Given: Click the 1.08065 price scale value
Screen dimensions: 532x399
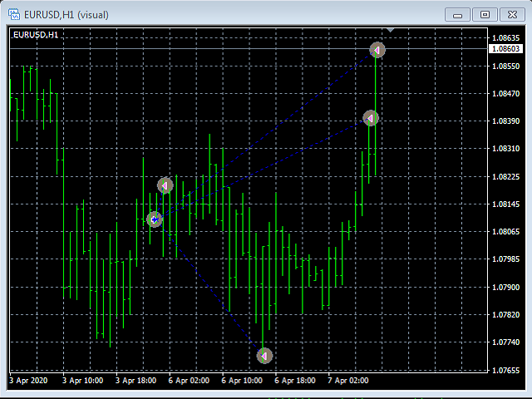Looking at the screenshot, I should [x=505, y=232].
